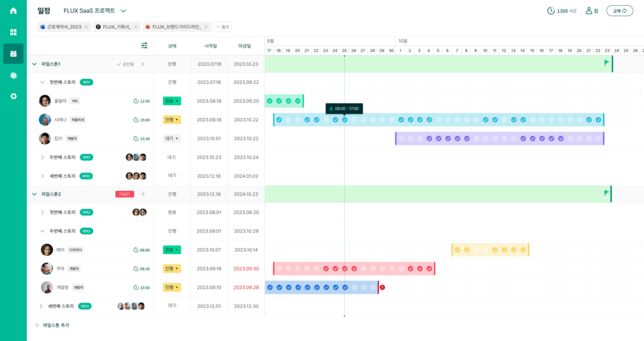Remove the 근로계약서_2023 attachment chip
This screenshot has height=341, width=644.
tap(86, 27)
